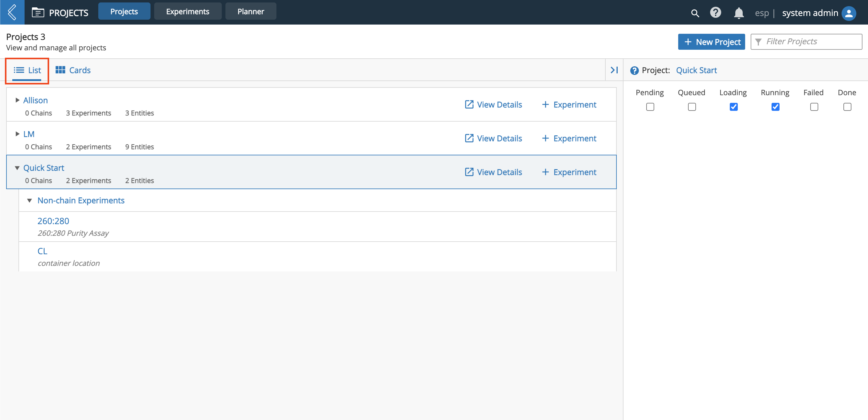Enable the Queued status checkbox
The image size is (868, 420).
click(692, 107)
